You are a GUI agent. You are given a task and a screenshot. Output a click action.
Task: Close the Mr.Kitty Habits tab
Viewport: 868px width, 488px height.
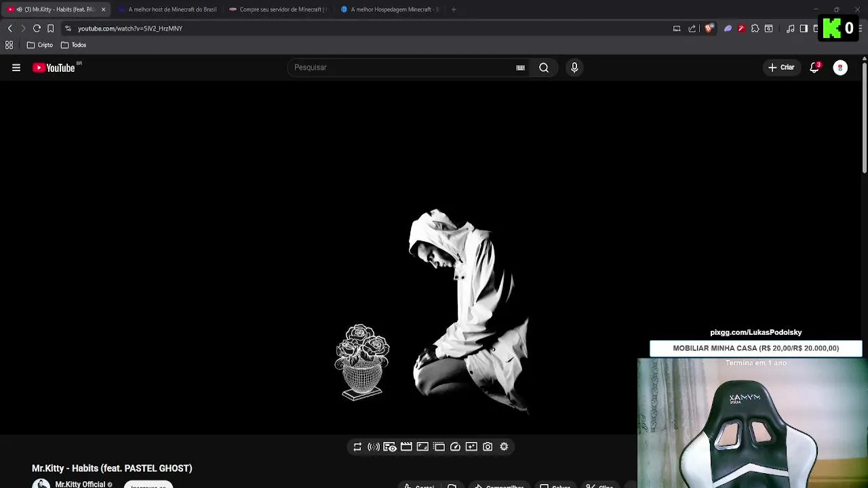pyautogui.click(x=103, y=9)
